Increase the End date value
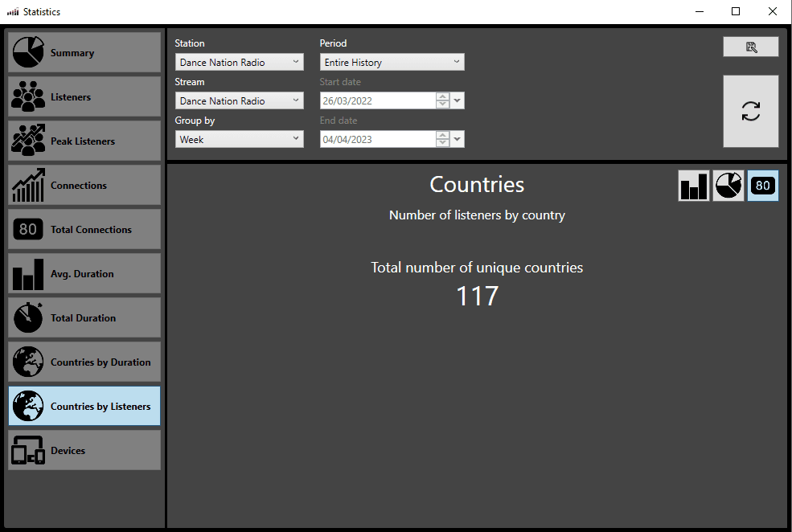 tap(442, 135)
